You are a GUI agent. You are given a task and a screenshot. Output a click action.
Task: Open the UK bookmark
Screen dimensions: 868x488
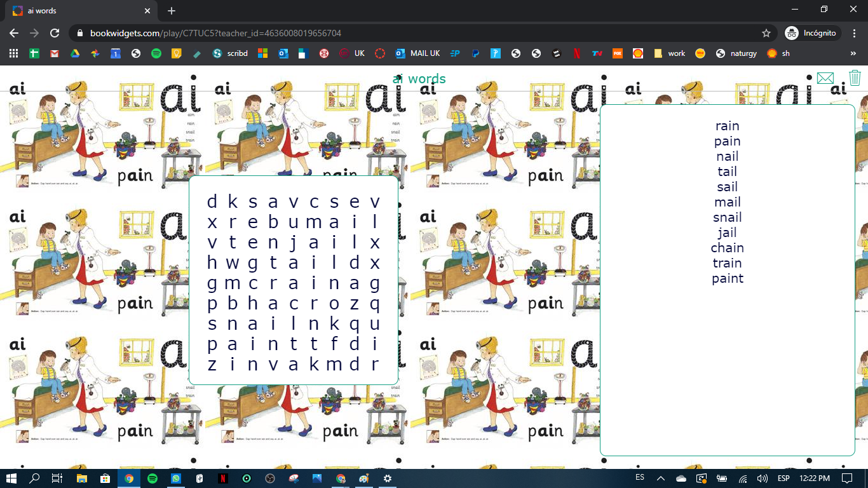tap(352, 53)
